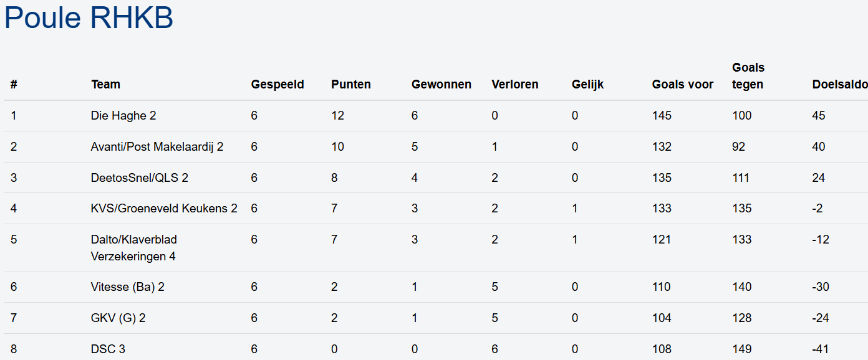Click the Gespeeld column header

pyautogui.click(x=277, y=84)
